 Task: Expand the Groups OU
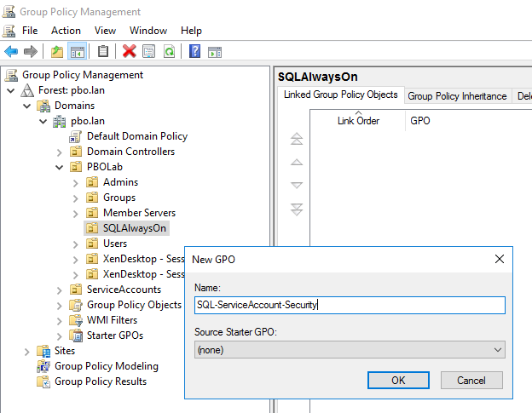pos(76,198)
